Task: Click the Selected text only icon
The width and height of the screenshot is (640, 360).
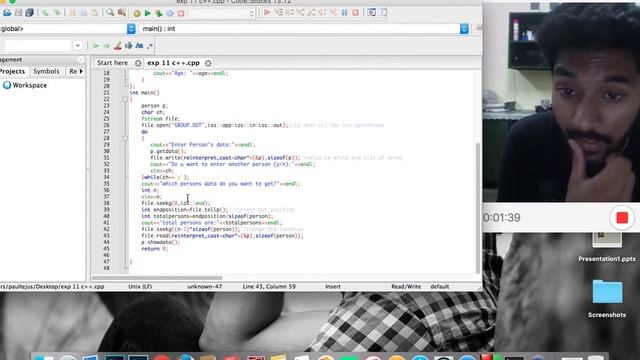Action: tap(129, 46)
